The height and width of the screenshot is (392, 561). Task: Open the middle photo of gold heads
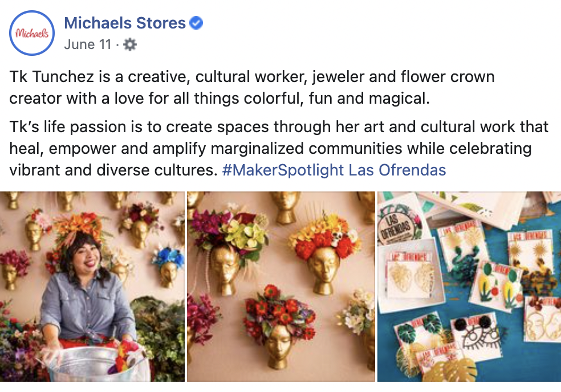[x=280, y=287]
